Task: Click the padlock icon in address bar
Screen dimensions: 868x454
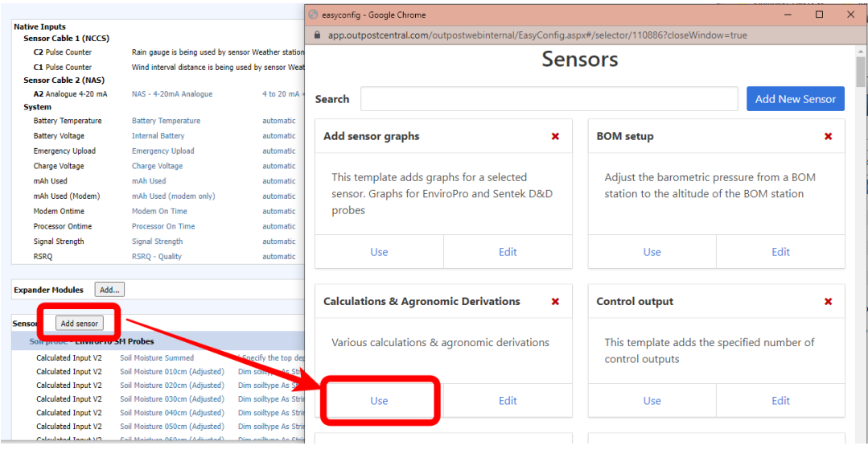Action: tap(316, 35)
